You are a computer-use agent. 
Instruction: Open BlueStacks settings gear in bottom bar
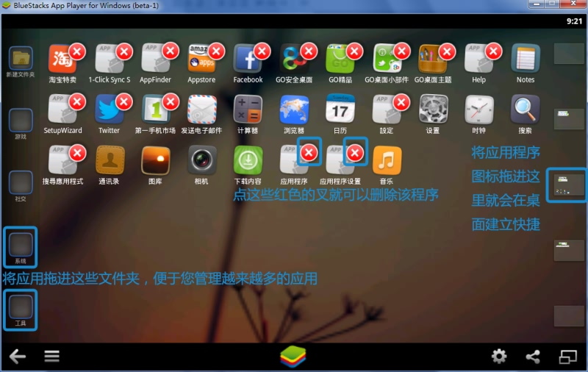click(x=499, y=357)
